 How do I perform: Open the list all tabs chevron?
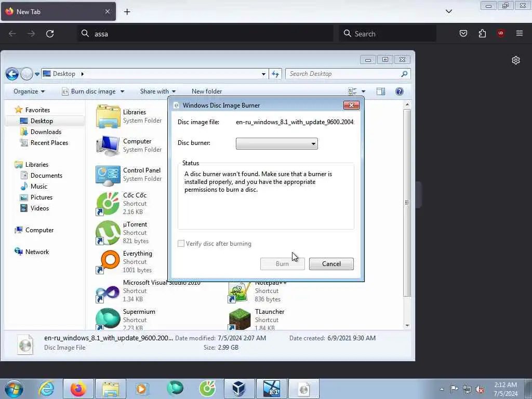click(x=449, y=11)
